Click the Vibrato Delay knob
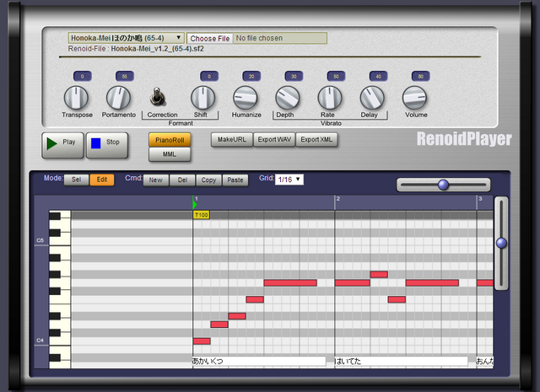The image size is (540, 392). [372, 98]
